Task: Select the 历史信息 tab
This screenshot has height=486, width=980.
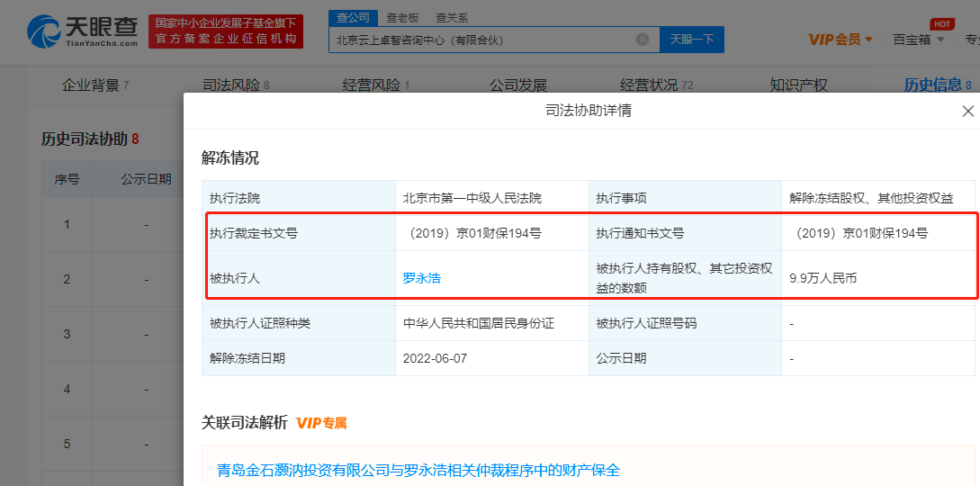Action: pos(937,85)
